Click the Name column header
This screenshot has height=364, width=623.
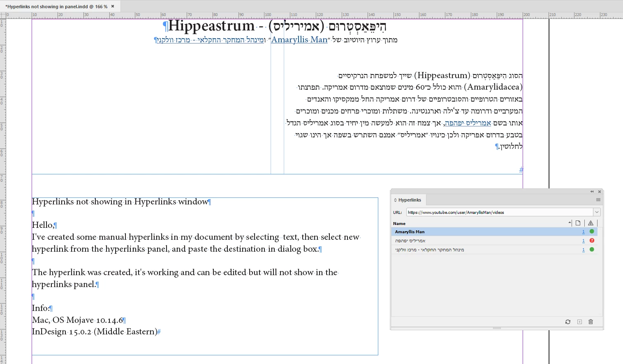click(x=399, y=223)
